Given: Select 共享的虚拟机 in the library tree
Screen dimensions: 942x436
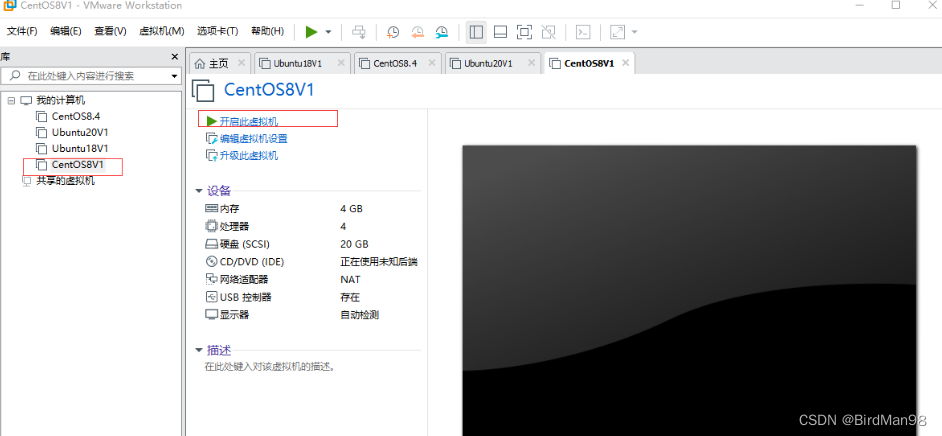Looking at the screenshot, I should point(65,181).
